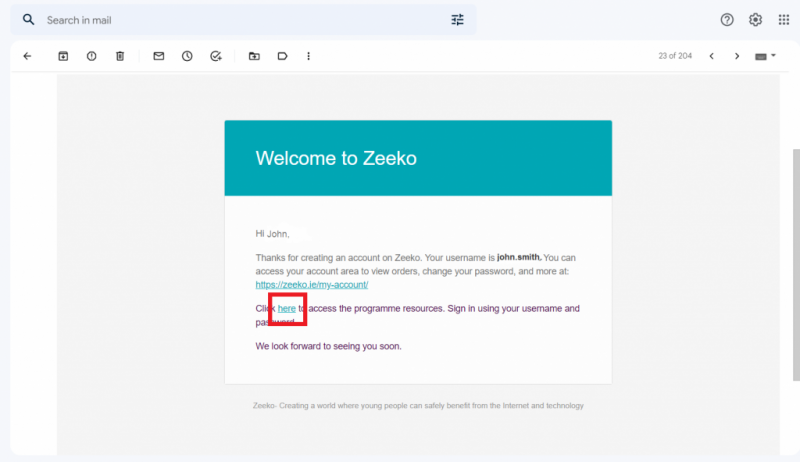Mark the email as unread
The image size is (800, 462).
click(x=158, y=56)
